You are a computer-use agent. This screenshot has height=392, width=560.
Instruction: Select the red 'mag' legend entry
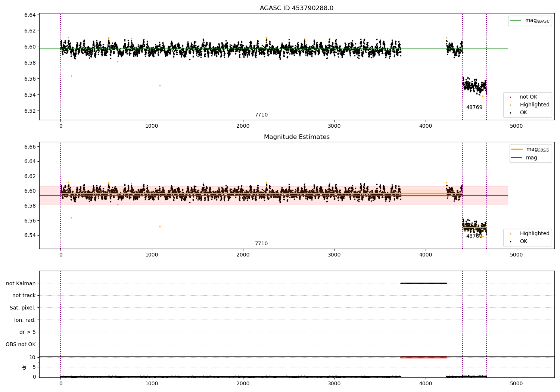pos(524,158)
